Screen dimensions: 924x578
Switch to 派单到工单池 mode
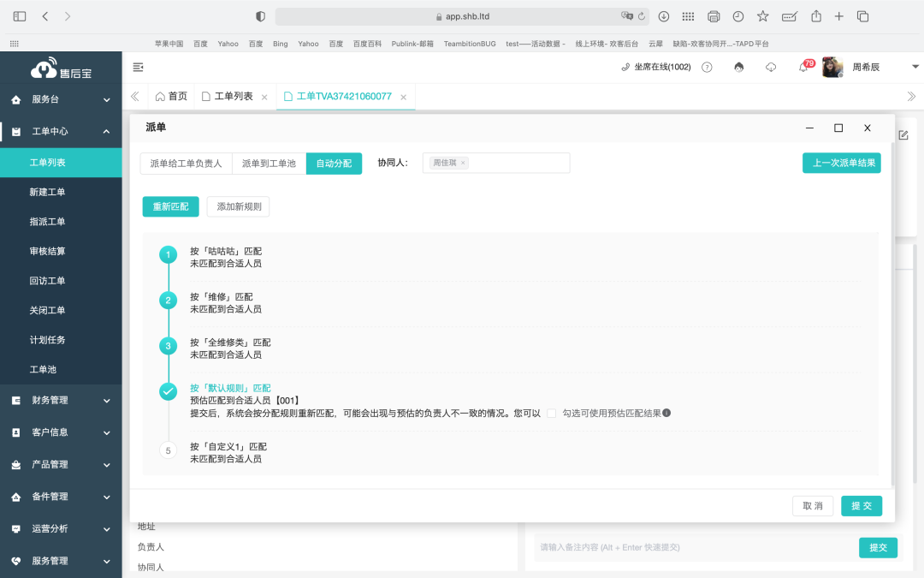269,164
